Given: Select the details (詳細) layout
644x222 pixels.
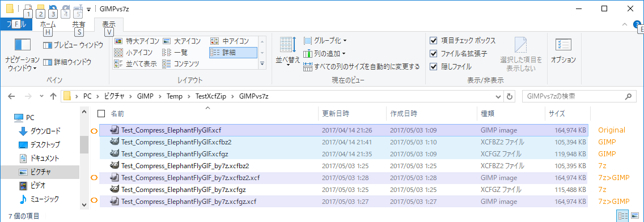Looking at the screenshot, I should click(x=233, y=53).
